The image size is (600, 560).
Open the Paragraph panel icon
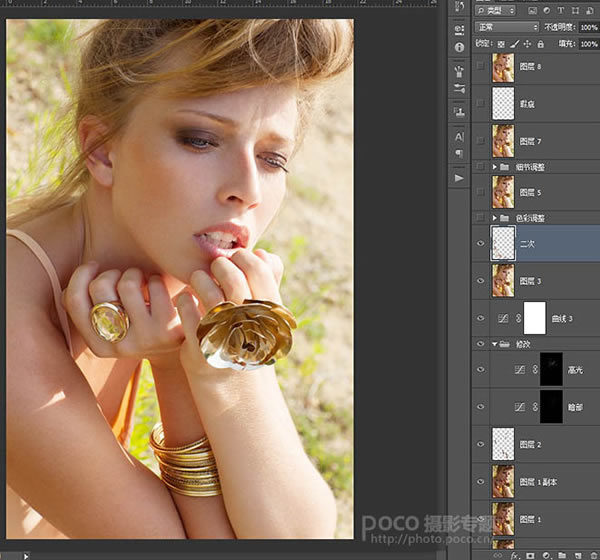460,154
